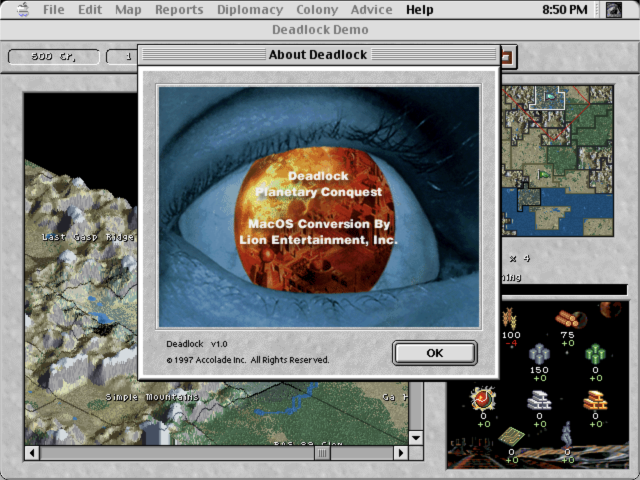This screenshot has height=480, width=640.
Task: Click the blue-gray barrels resource icon
Action: [x=539, y=354]
